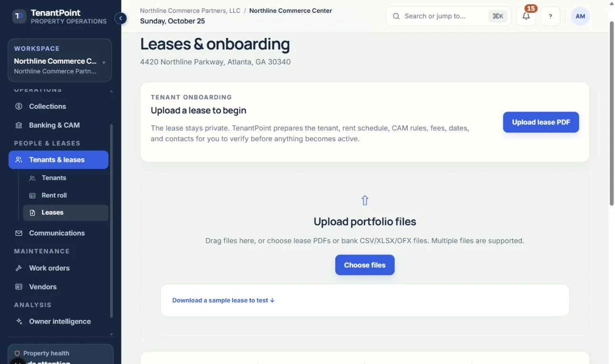The image size is (615, 364).
Task: Click the Upload lease PDF button
Action: (541, 122)
